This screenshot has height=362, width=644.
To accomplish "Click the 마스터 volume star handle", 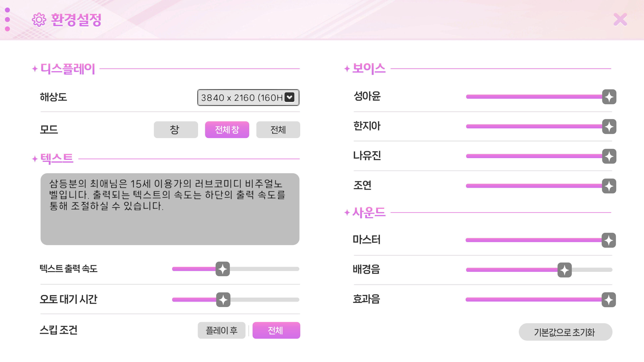I will coord(608,240).
